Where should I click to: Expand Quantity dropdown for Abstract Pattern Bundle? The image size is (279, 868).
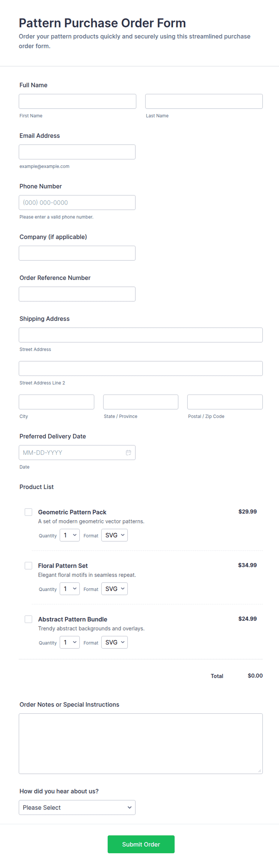pos(70,642)
